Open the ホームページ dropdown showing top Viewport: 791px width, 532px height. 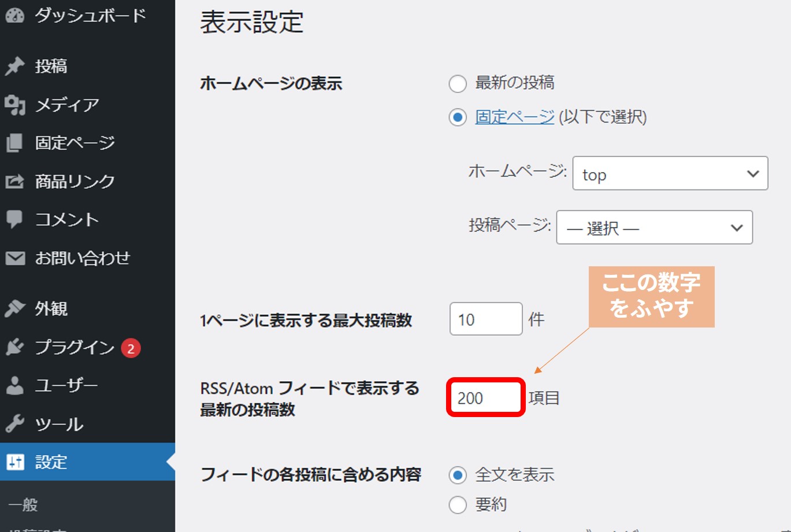coord(670,173)
